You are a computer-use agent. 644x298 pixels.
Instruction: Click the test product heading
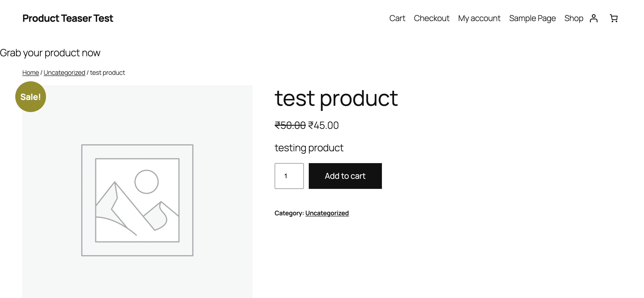pos(336,98)
